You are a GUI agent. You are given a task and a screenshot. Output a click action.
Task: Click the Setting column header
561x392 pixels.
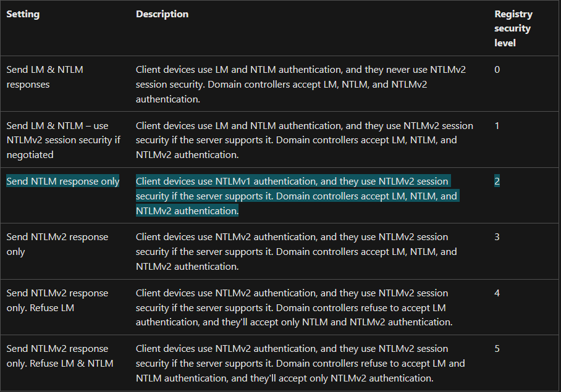(23, 14)
